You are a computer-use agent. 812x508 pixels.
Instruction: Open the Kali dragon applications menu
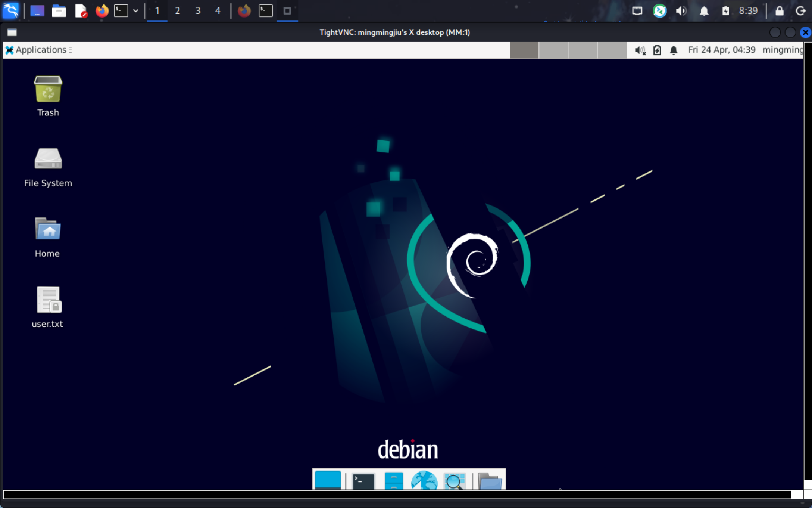[x=11, y=11]
